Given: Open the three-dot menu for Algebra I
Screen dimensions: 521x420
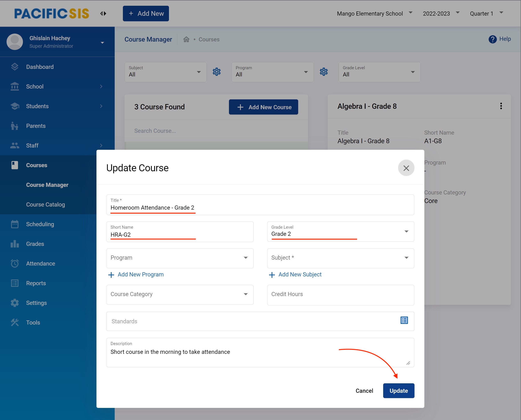Looking at the screenshot, I should 501,106.
